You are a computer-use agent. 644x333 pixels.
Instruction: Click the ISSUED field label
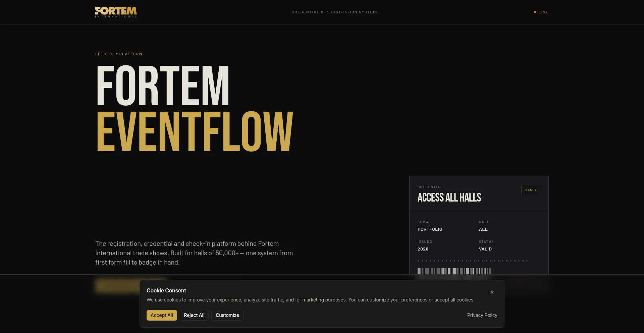(x=425, y=242)
